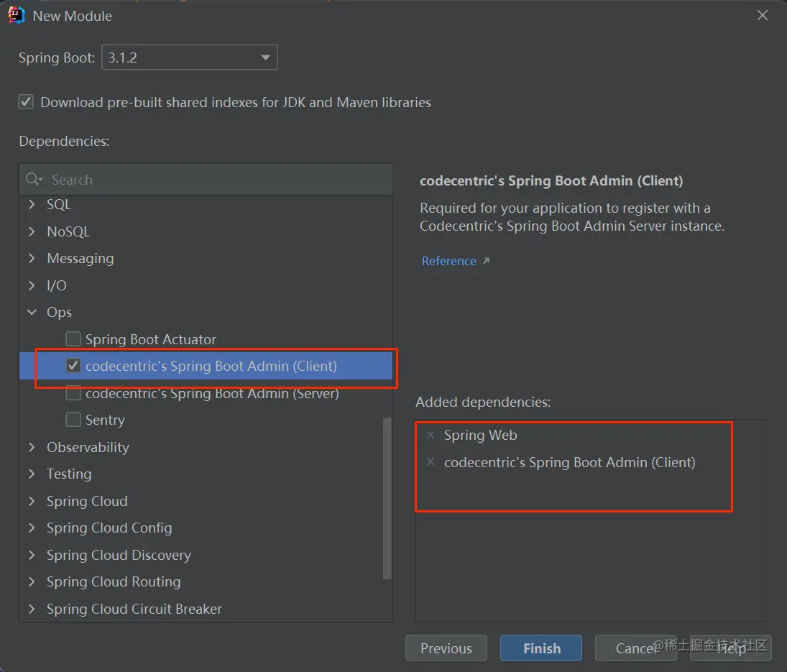Viewport: 787px width, 672px height.
Task: Click the Finish button
Action: [541, 648]
